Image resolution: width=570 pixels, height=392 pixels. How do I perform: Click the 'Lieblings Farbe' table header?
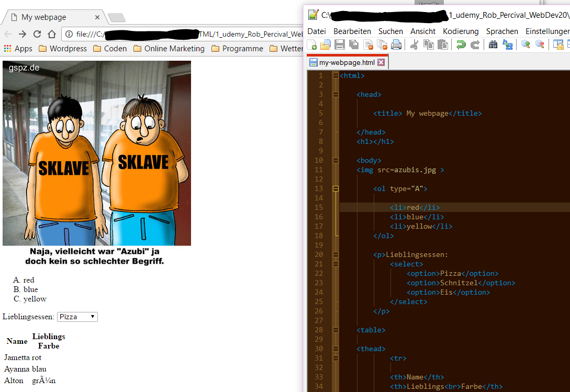[49, 341]
